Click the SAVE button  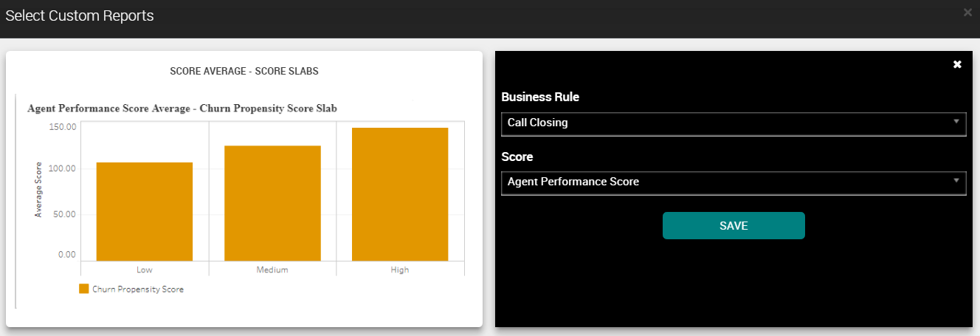[734, 226]
